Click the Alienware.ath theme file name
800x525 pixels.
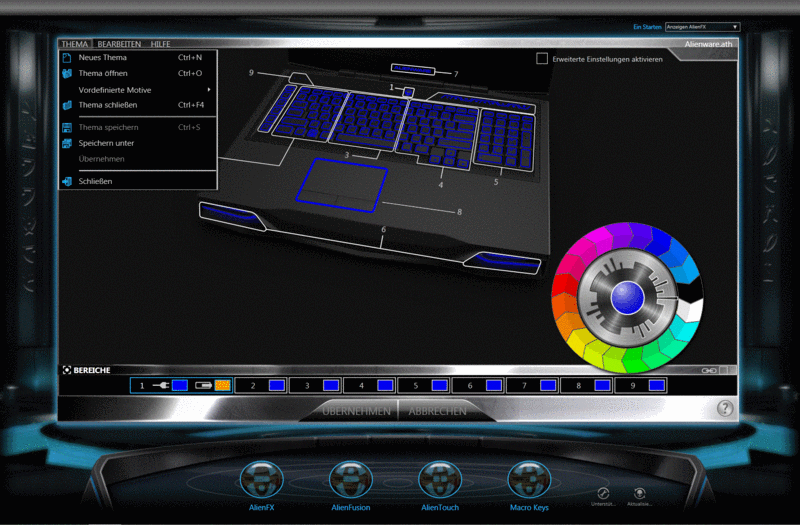point(708,44)
